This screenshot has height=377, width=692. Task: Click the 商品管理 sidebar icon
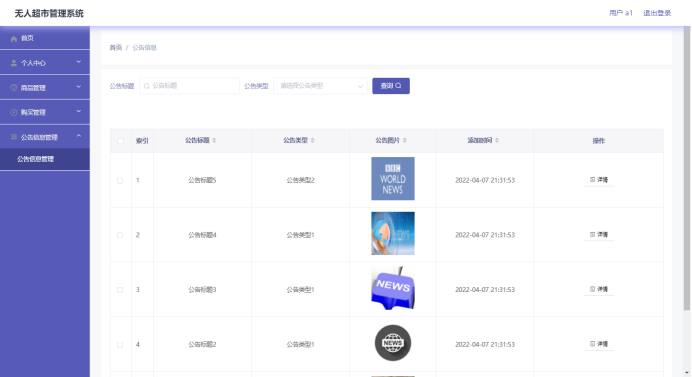click(14, 88)
